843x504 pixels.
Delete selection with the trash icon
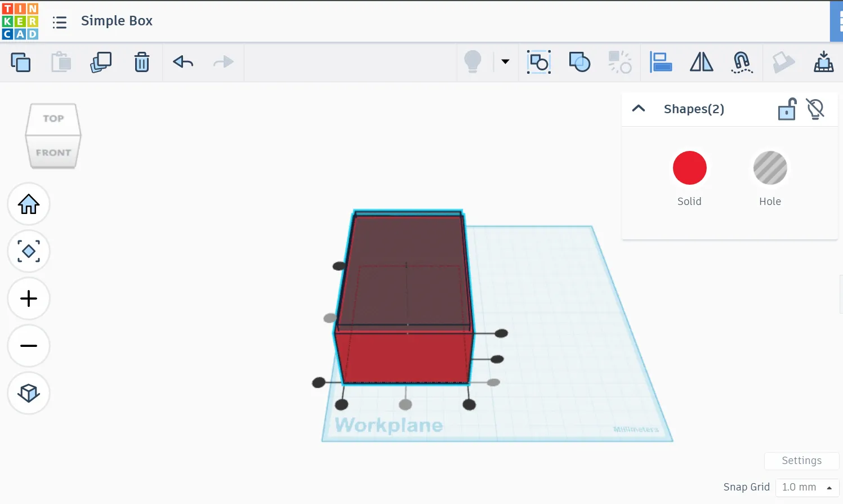142,62
